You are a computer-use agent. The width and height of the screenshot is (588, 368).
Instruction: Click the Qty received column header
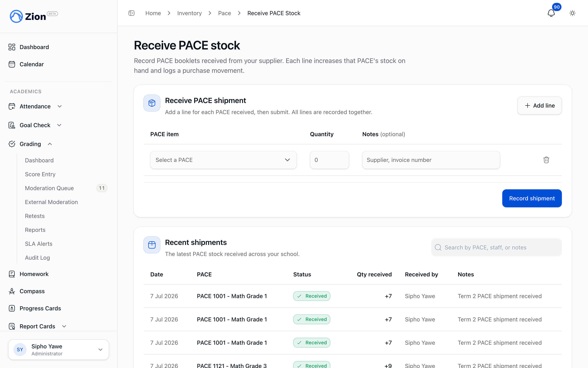click(374, 274)
